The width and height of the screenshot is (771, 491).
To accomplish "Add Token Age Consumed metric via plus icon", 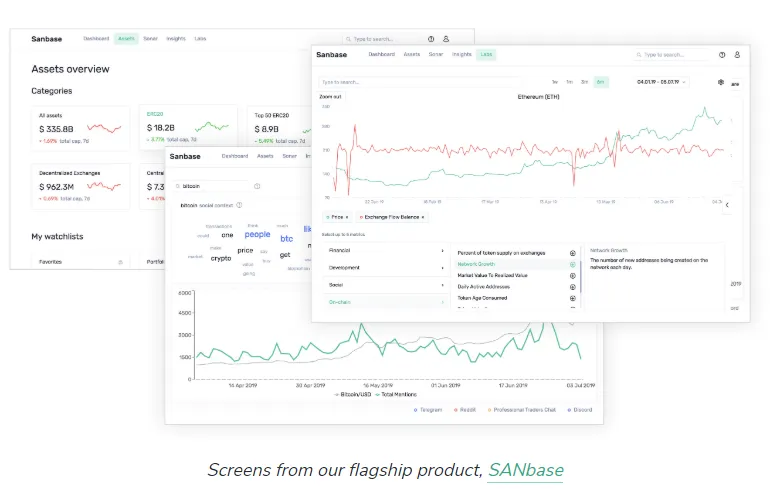I will click(572, 298).
